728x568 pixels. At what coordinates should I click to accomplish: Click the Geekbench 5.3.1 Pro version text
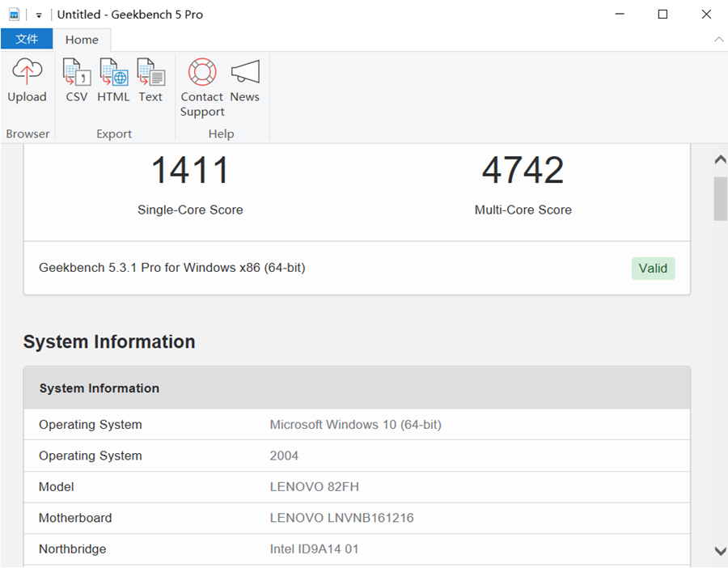coord(171,268)
